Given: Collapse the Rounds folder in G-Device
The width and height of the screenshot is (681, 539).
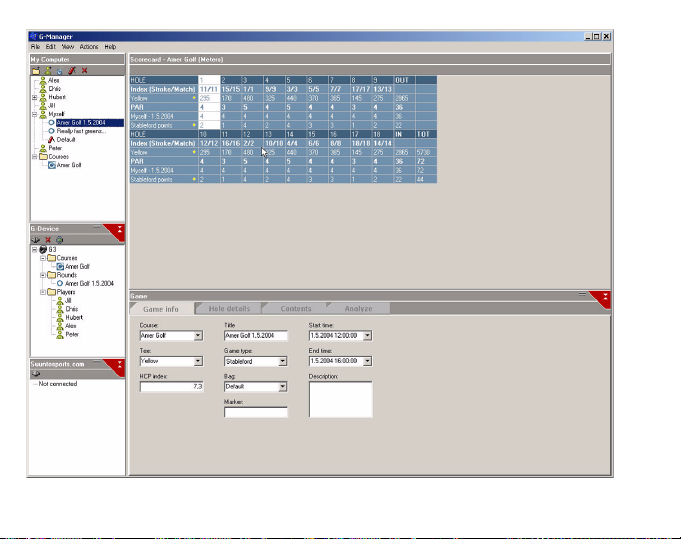Looking at the screenshot, I should [x=43, y=275].
